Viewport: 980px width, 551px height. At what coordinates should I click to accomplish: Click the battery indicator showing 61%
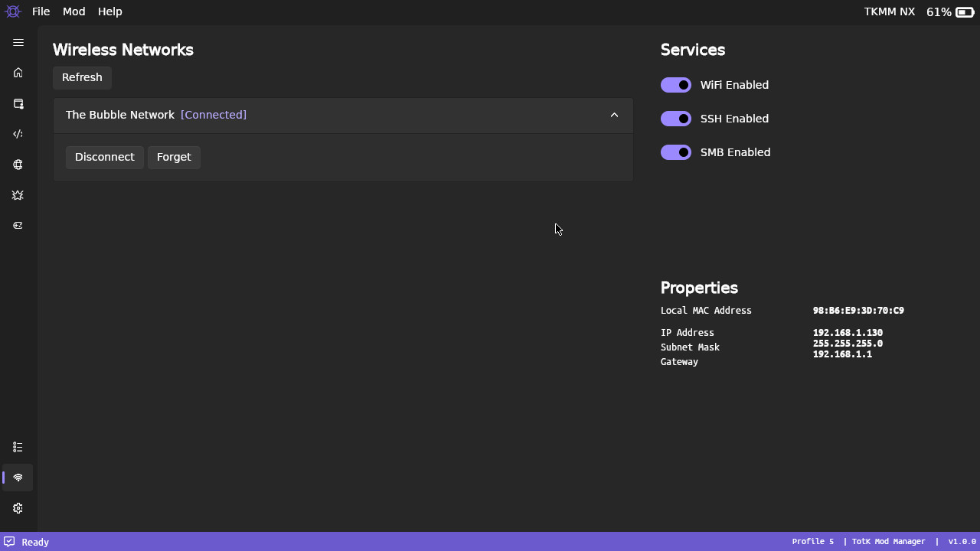point(949,11)
